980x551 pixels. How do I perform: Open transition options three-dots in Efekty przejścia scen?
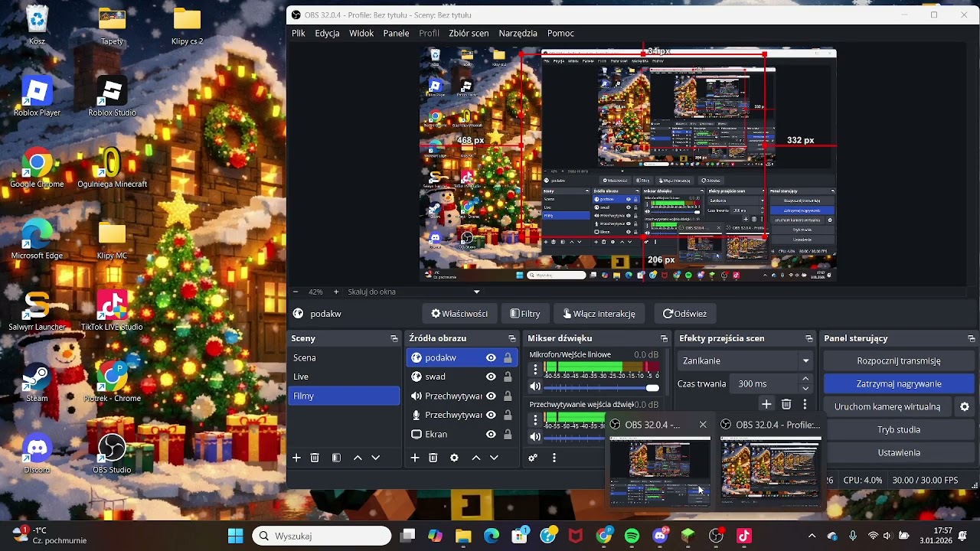pyautogui.click(x=805, y=404)
